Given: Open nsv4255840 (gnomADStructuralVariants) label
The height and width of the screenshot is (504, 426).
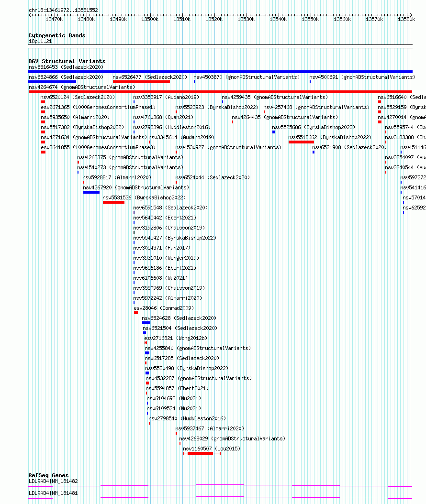Looking at the screenshot, I should tap(198, 348).
